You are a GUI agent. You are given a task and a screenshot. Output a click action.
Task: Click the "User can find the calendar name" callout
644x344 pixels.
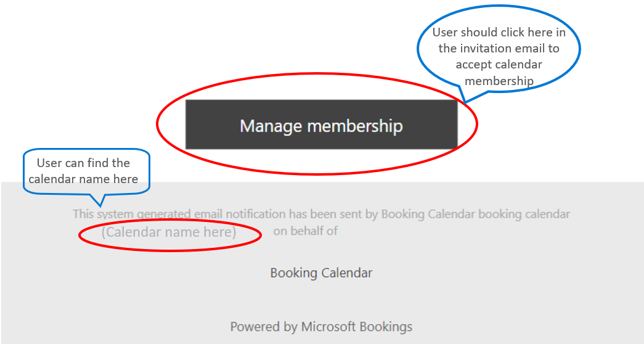tap(86, 171)
